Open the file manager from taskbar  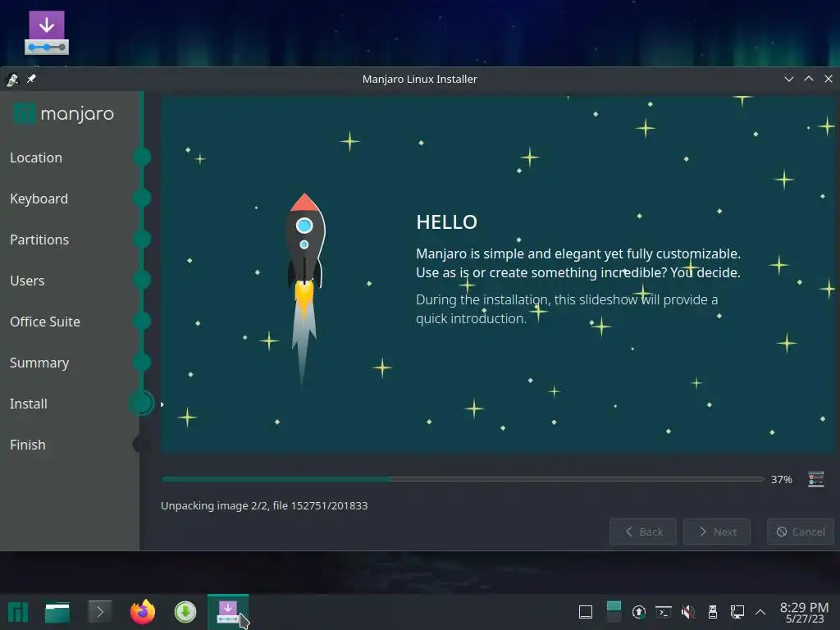57,612
